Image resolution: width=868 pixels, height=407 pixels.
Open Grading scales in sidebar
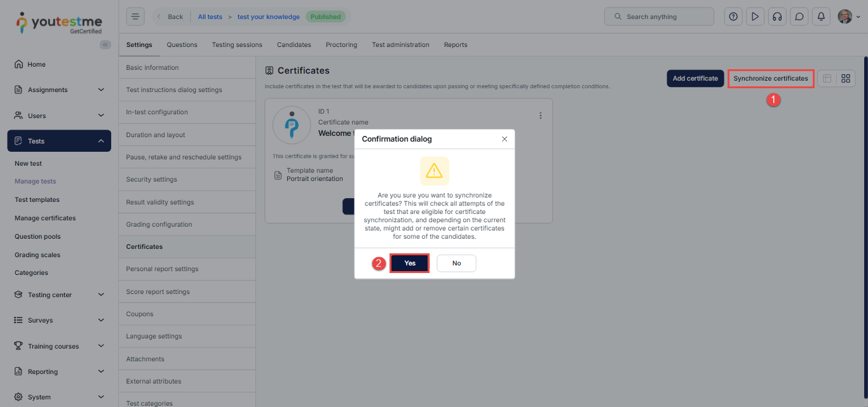(37, 255)
